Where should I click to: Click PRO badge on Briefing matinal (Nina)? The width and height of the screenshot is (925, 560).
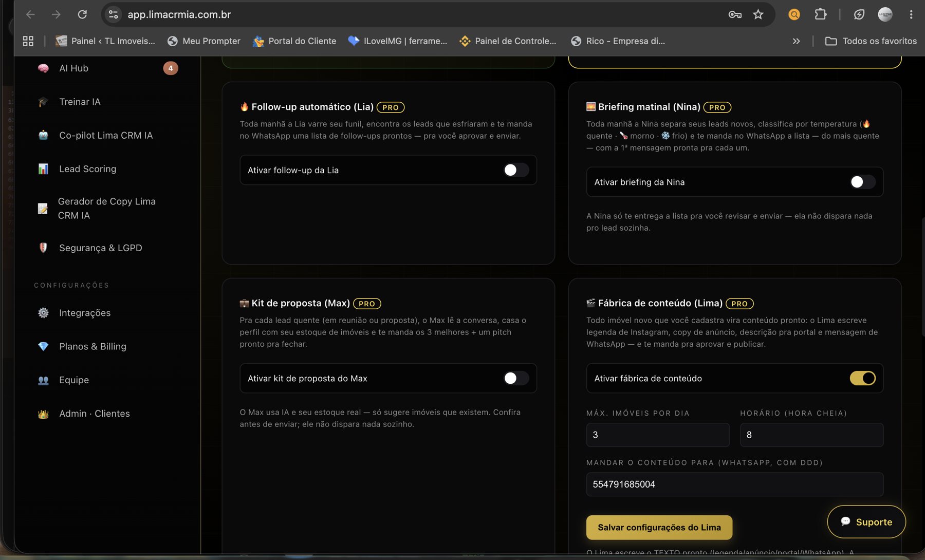[717, 107]
